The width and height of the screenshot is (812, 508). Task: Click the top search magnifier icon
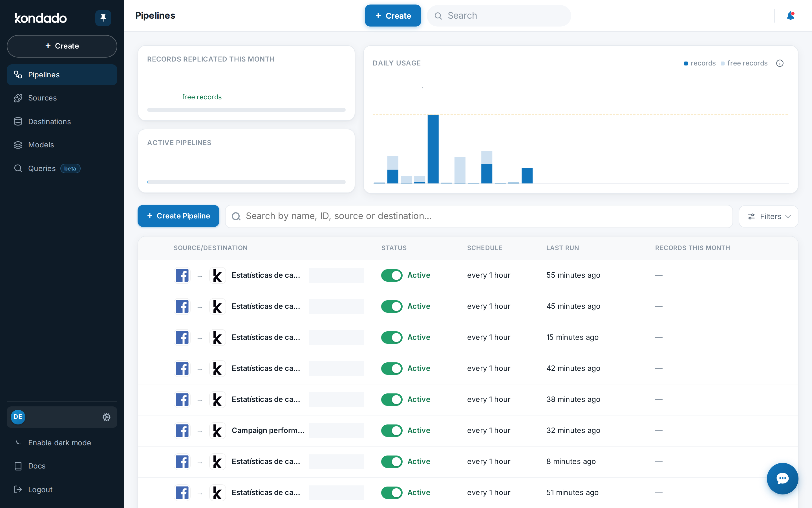click(438, 16)
